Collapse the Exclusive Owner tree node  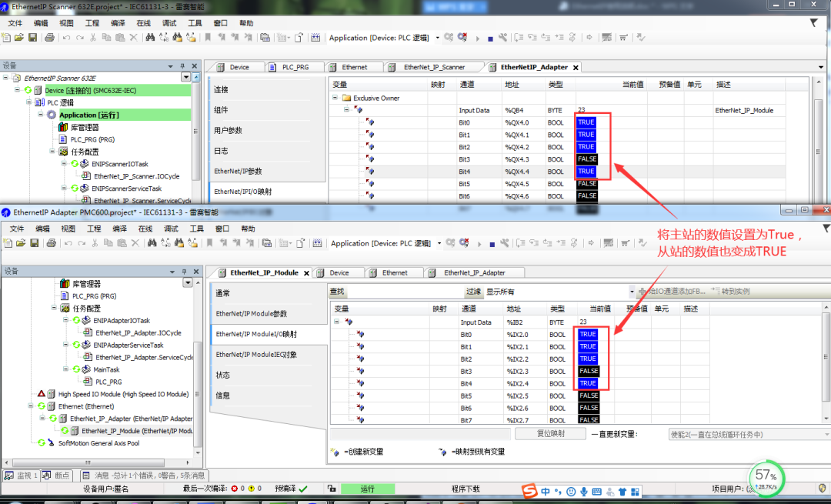coord(335,98)
